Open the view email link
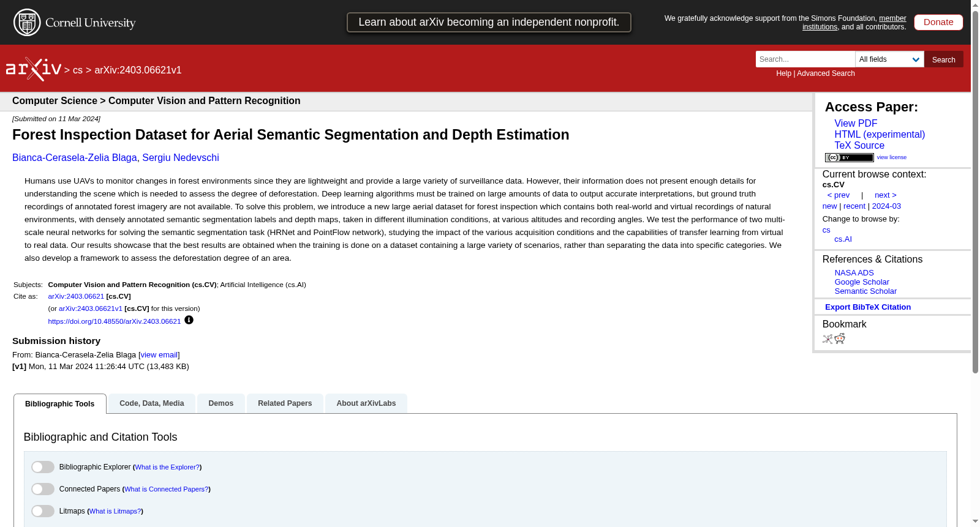The height and width of the screenshot is (527, 980). click(159, 355)
